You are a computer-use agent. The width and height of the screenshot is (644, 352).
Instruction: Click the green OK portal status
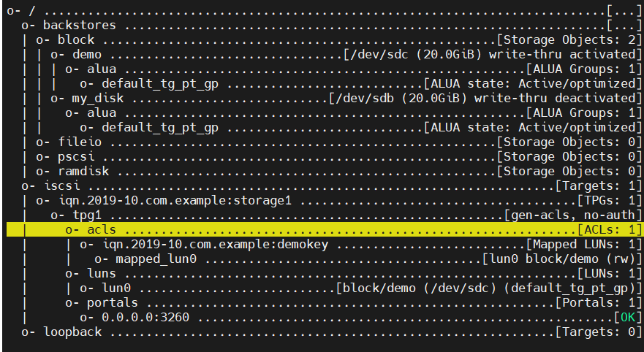(x=628, y=318)
